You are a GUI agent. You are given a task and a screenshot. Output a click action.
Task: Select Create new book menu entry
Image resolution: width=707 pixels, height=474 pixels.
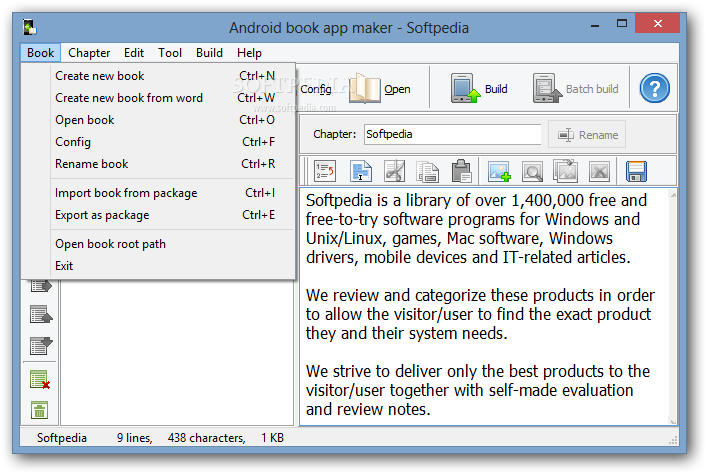click(158, 76)
